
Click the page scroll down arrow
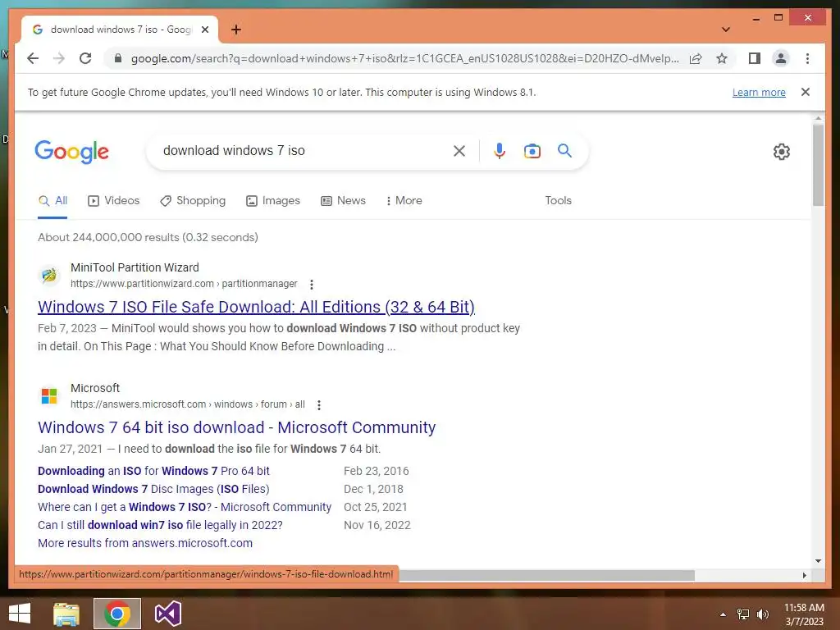coord(818,561)
